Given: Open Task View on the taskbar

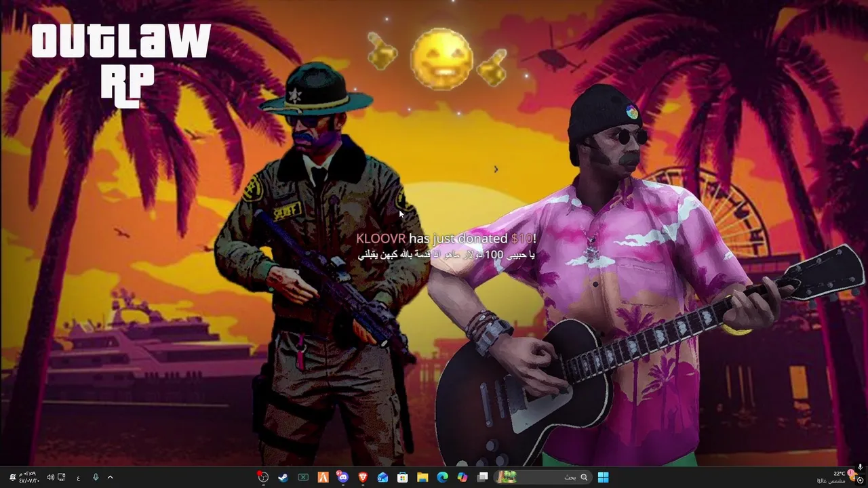Looking at the screenshot, I should point(482,477).
